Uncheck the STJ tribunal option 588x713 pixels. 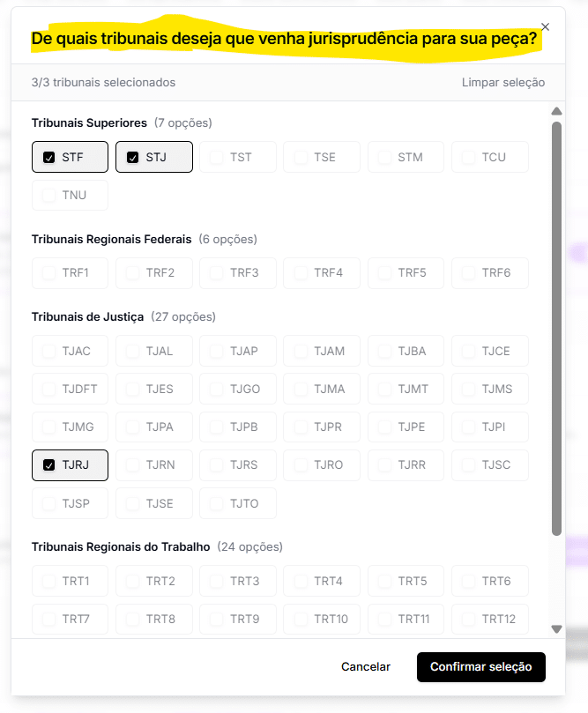coord(133,158)
